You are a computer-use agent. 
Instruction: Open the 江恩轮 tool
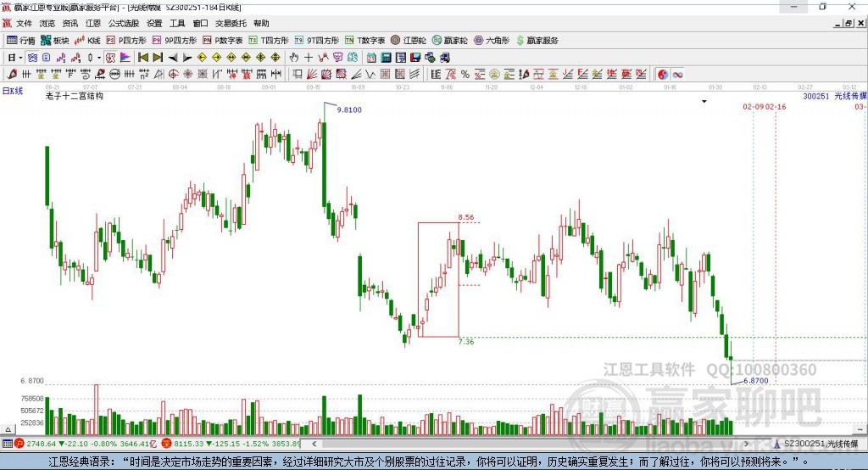pos(409,41)
